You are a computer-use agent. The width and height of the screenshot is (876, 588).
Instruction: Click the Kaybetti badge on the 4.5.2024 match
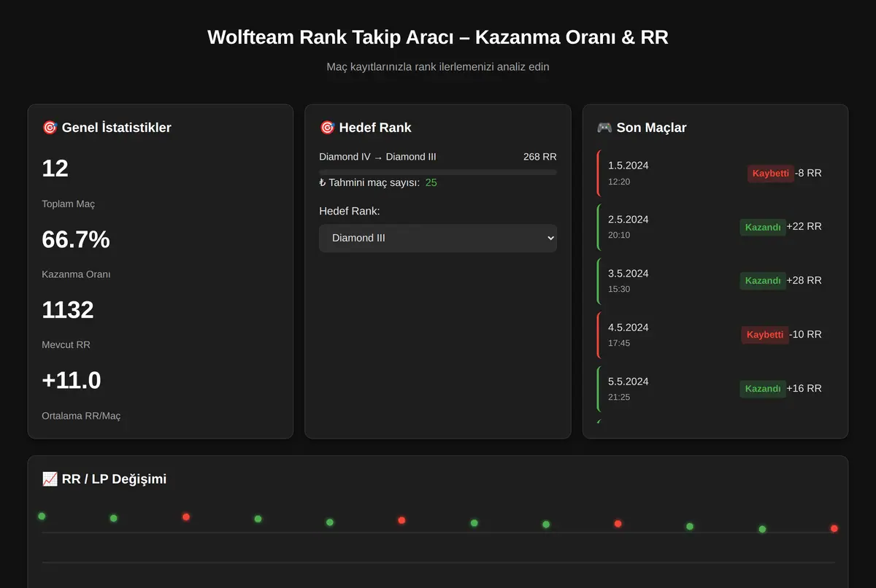pos(765,335)
